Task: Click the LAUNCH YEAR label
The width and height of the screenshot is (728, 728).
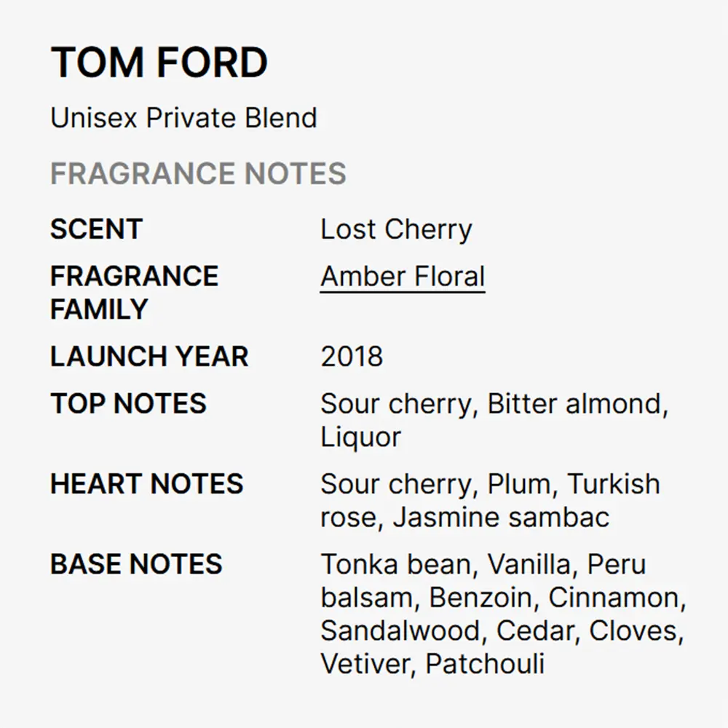Action: (149, 356)
